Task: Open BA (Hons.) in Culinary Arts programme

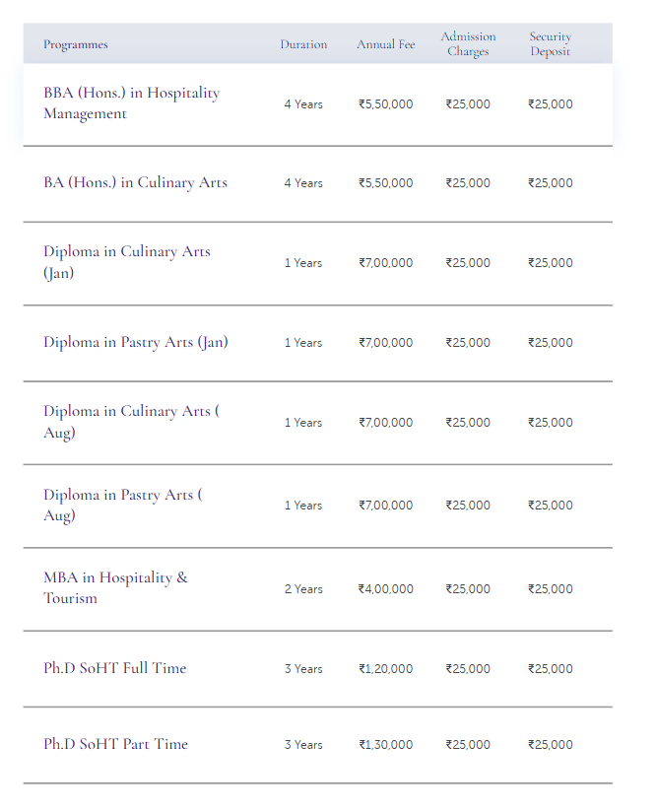Action: (135, 182)
